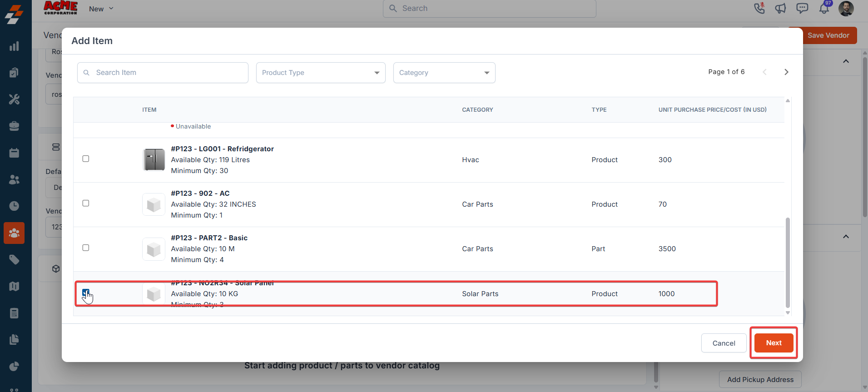Open the dashboard bar chart sidebar icon
868x392 pixels.
tap(14, 46)
